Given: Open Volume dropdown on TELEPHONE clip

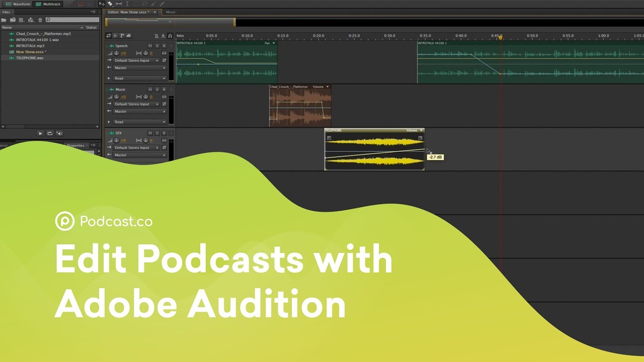Looking at the screenshot, I should 416,130.
